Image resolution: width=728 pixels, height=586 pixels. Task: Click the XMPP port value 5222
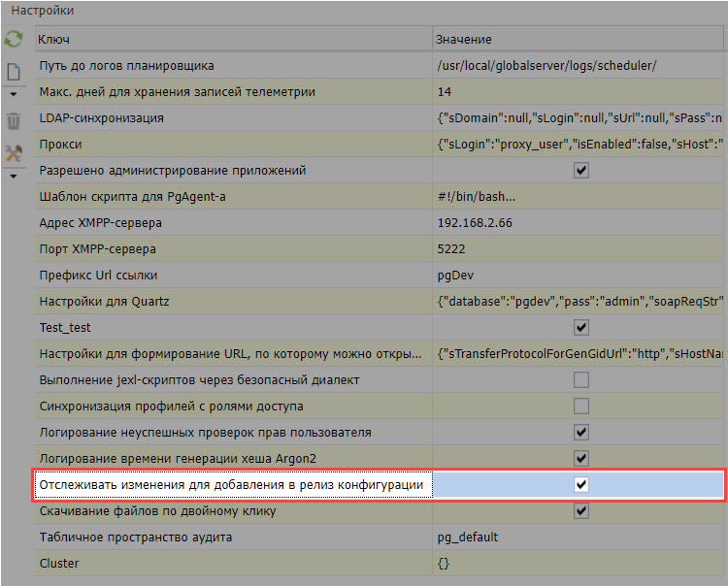[x=452, y=248]
